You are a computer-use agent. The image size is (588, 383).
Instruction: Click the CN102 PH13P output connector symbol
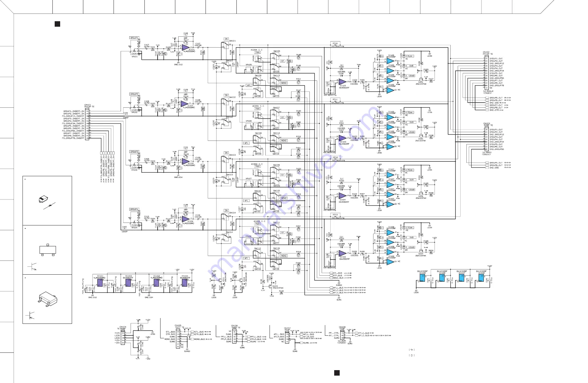pyautogui.click(x=486, y=73)
